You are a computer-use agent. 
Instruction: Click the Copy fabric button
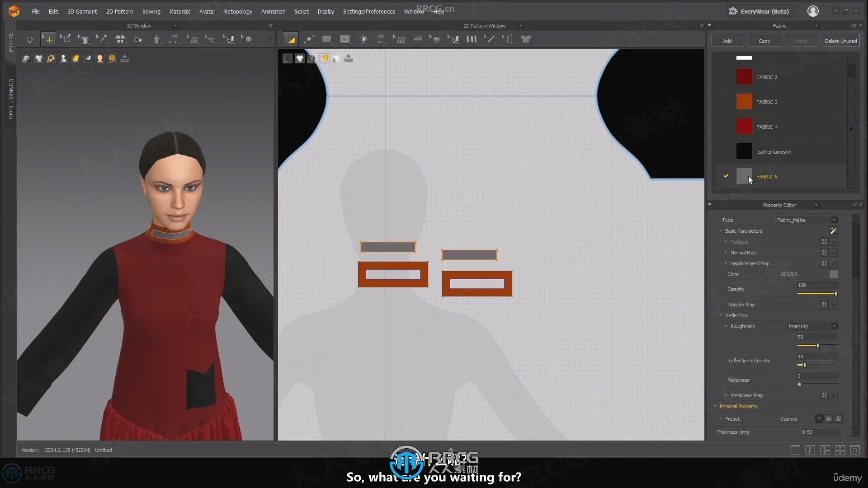[x=764, y=41]
